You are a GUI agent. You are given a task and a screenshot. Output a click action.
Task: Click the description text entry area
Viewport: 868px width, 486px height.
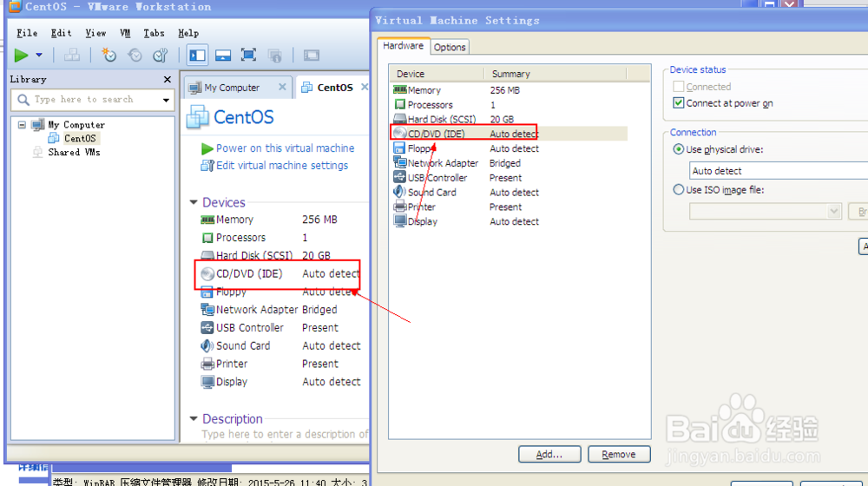click(x=284, y=435)
